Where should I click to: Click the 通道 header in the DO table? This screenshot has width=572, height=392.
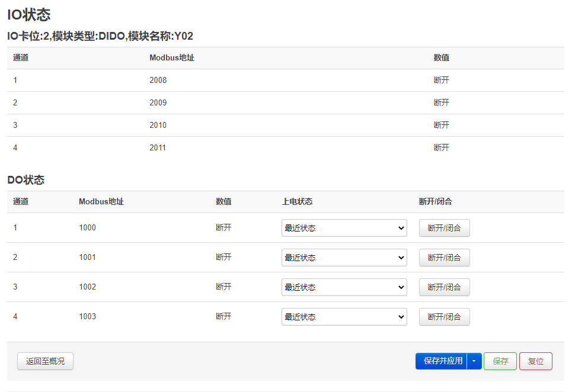pyautogui.click(x=21, y=201)
